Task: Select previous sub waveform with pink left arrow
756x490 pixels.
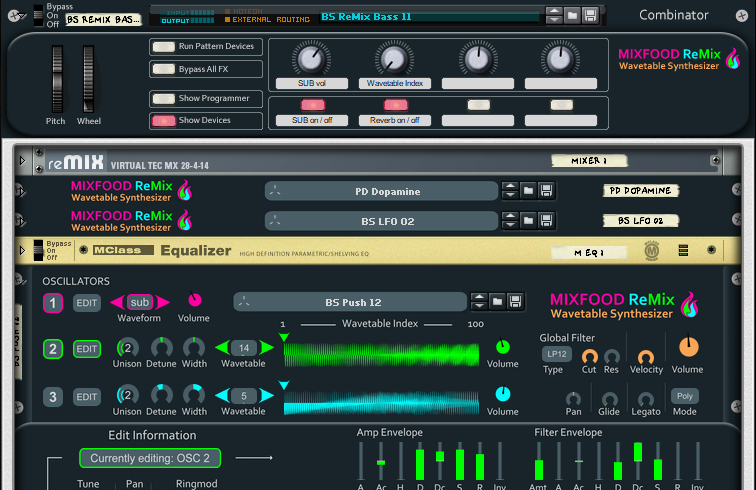Action: (117, 302)
